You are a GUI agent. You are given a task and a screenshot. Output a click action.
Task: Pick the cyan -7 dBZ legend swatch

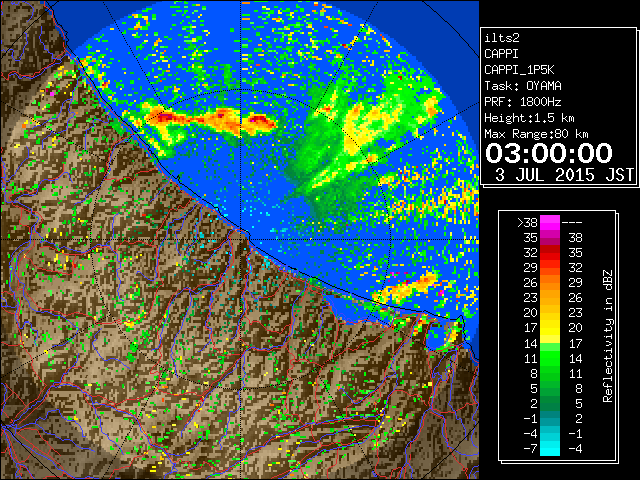pyautogui.click(x=550, y=449)
